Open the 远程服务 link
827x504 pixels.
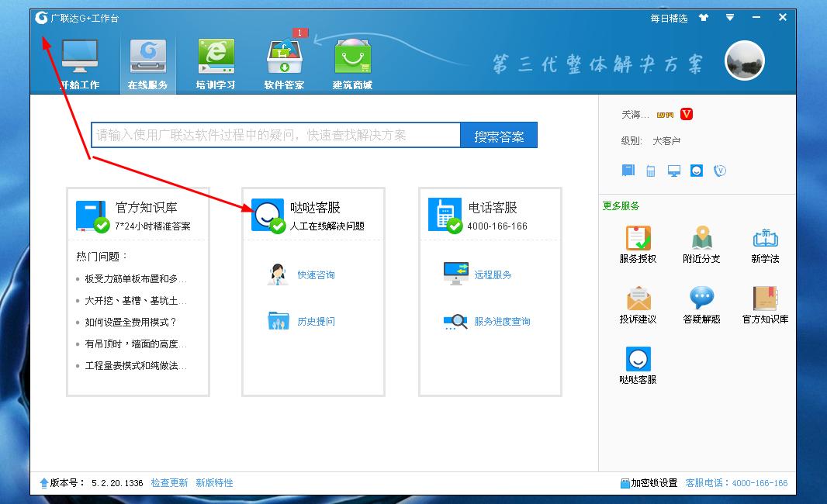493,274
